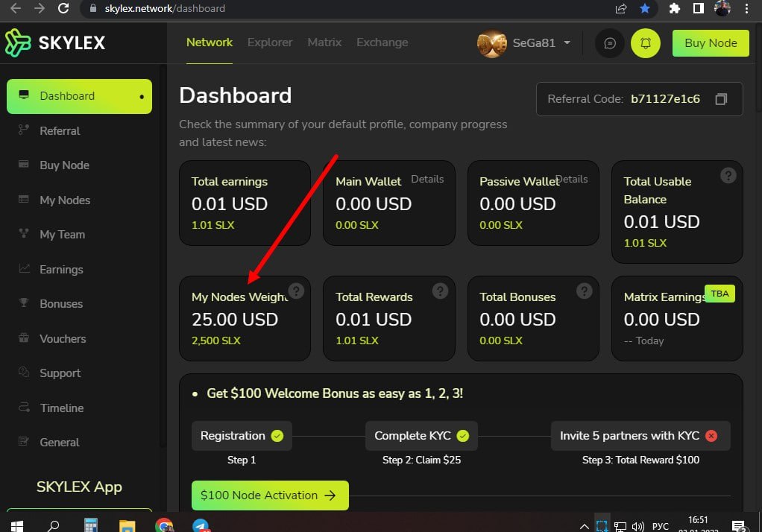This screenshot has width=762, height=532.
Task: Copy the referral code with copy icon
Action: [720, 99]
